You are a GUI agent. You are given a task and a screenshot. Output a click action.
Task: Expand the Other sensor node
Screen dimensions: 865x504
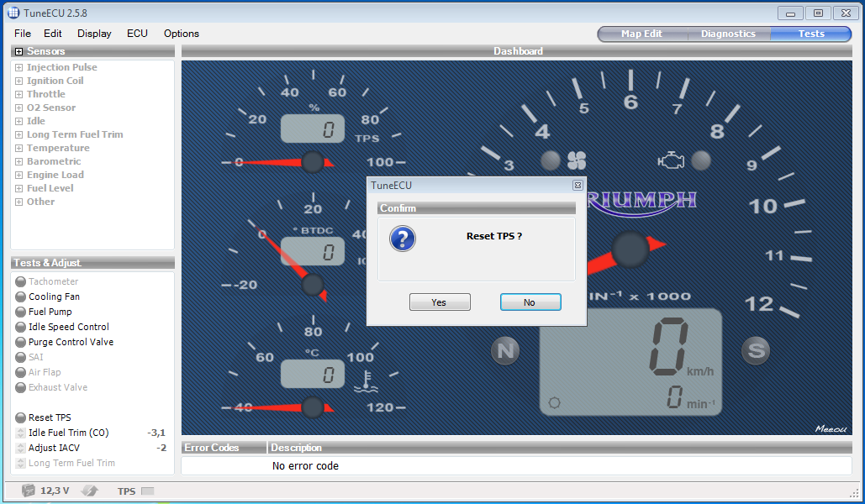[x=18, y=202]
